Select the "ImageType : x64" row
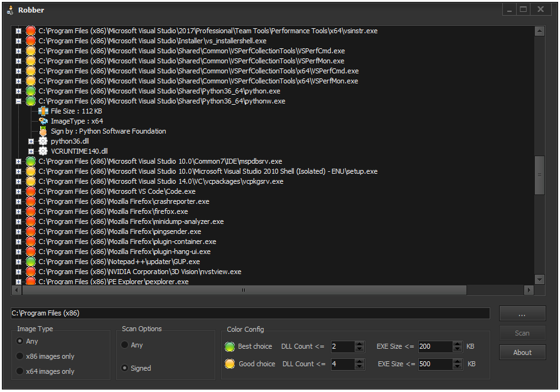The width and height of the screenshot is (560, 392). 77,121
